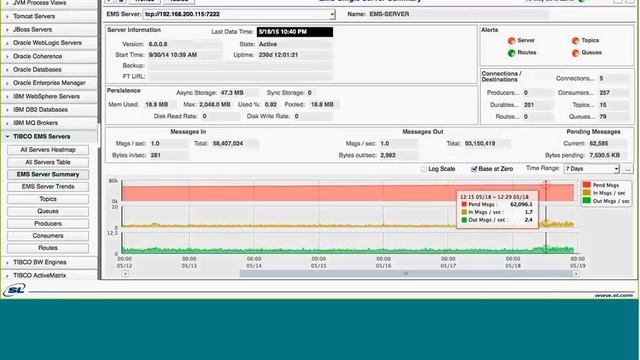This screenshot has height=360, width=640.
Task: Click the Version value 6.0.0.8
Action: coord(158,44)
